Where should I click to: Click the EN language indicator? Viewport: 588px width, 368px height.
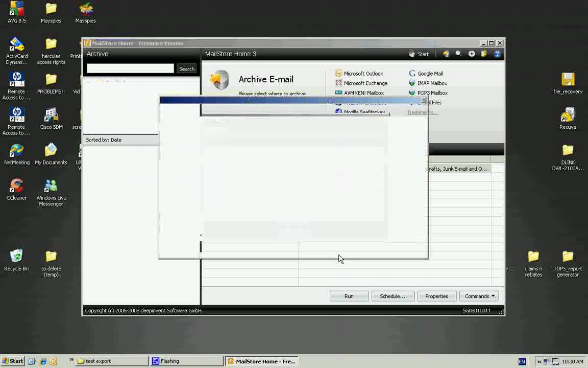tap(522, 362)
